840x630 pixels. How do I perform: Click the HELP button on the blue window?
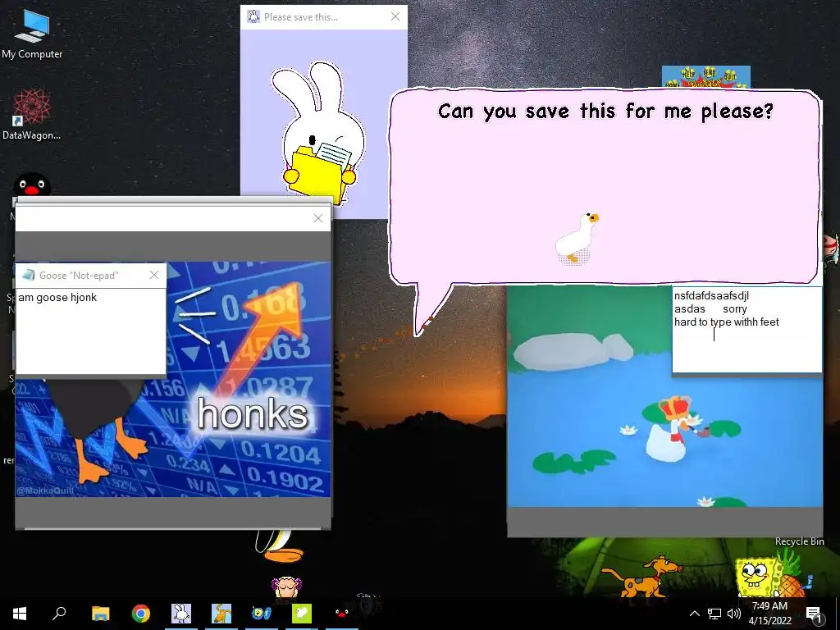(x=688, y=73)
